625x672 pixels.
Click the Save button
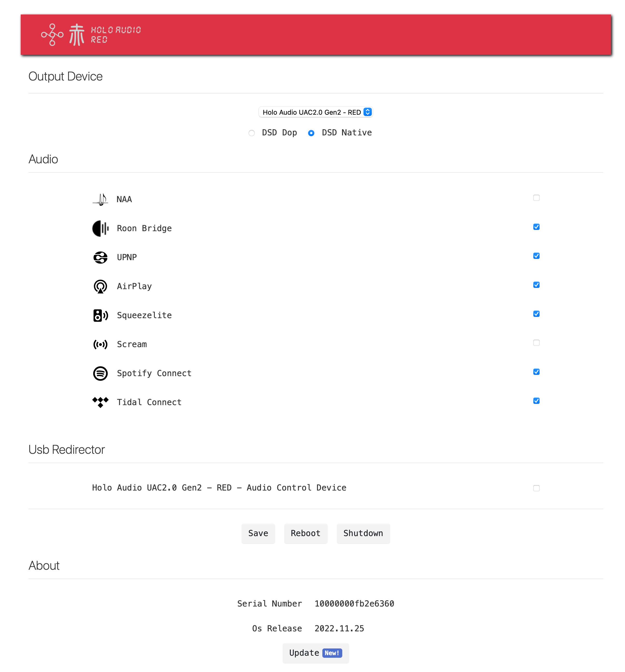tap(258, 534)
